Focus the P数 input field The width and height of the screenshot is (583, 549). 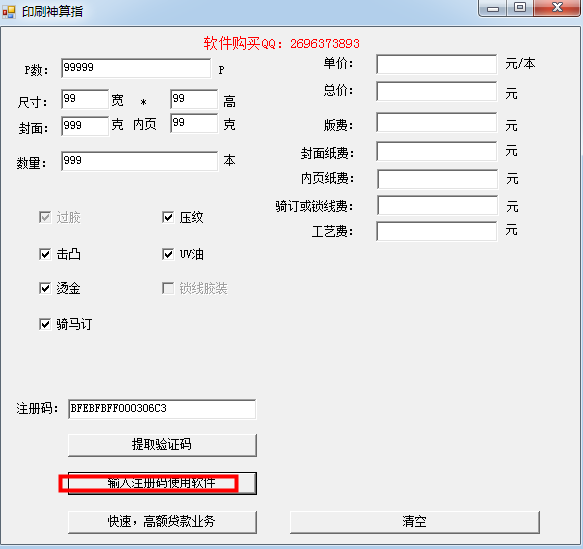[136, 68]
